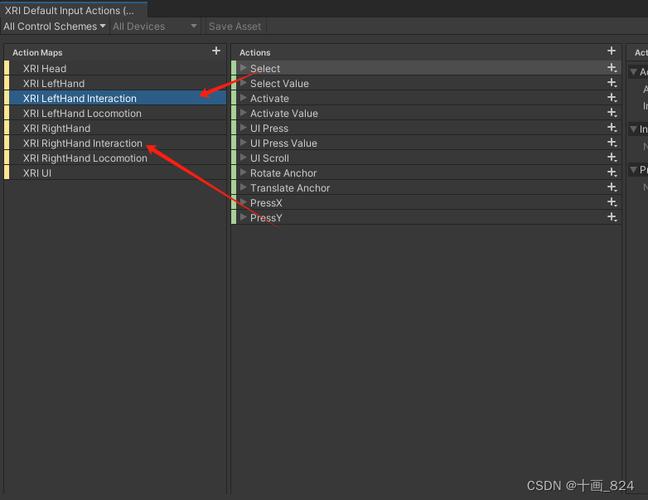The image size is (648, 500).
Task: Add a new action with Actions plus icon
Action: tap(612, 51)
